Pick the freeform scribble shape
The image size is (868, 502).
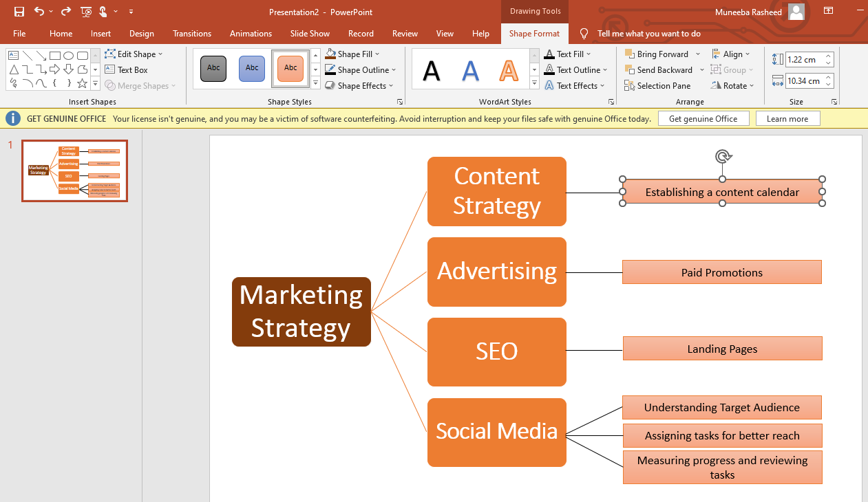pos(14,83)
